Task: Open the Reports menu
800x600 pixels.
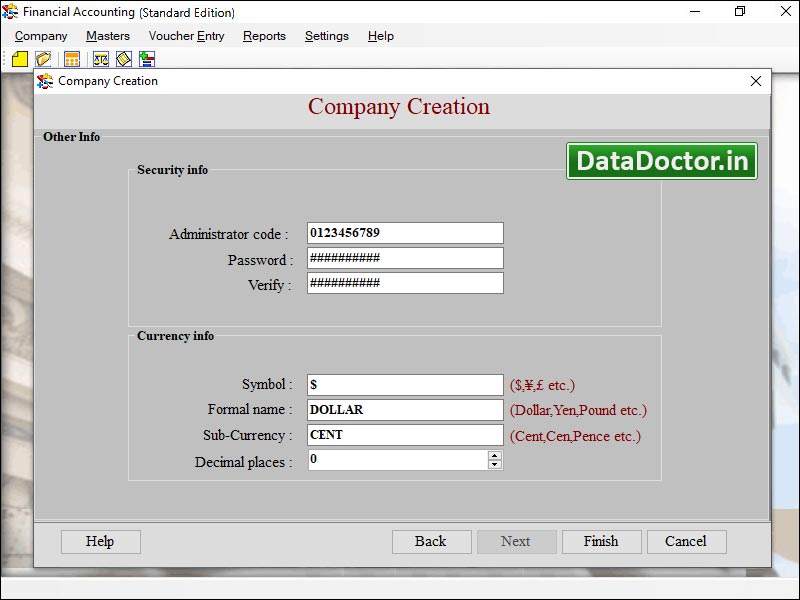Action: pyautogui.click(x=264, y=36)
